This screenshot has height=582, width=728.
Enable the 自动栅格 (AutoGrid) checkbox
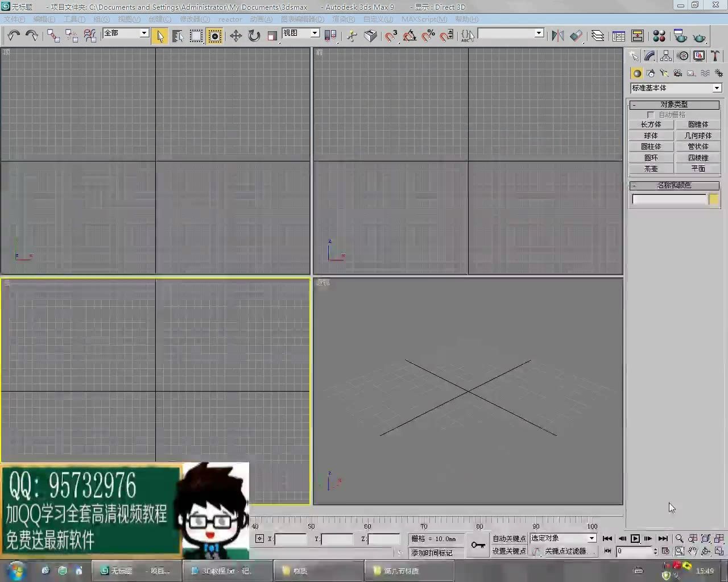tap(651, 114)
